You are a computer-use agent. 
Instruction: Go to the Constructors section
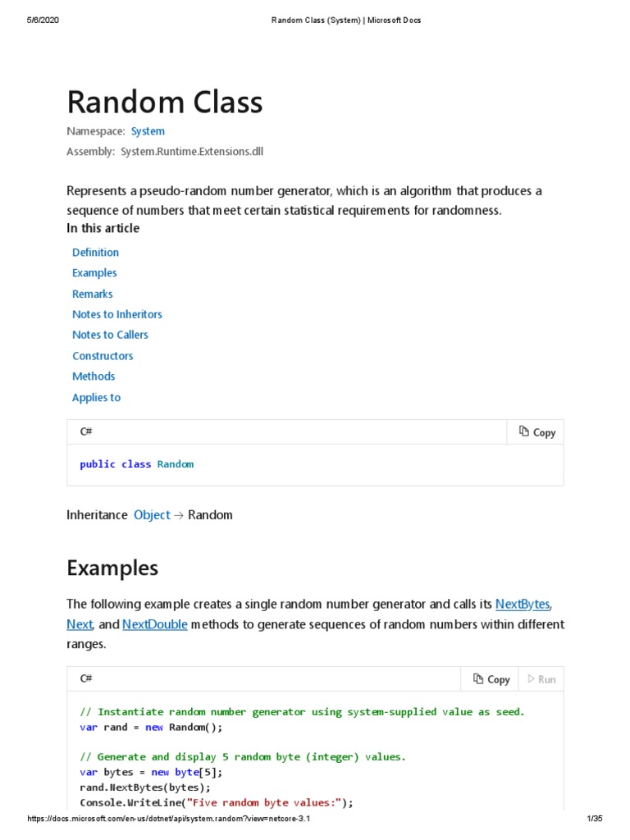pos(103,356)
